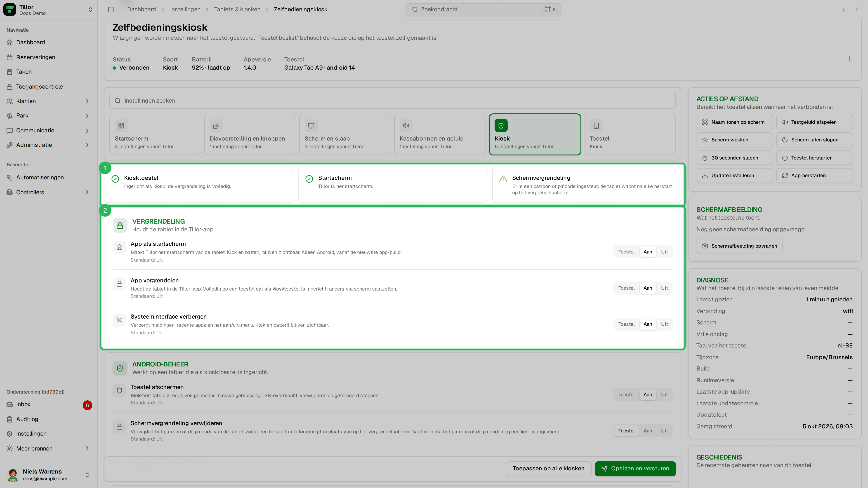Viewport: 868px width, 488px height.
Task: Open the Tillor Docs Demo workspace switcher
Action: pyautogui.click(x=49, y=10)
